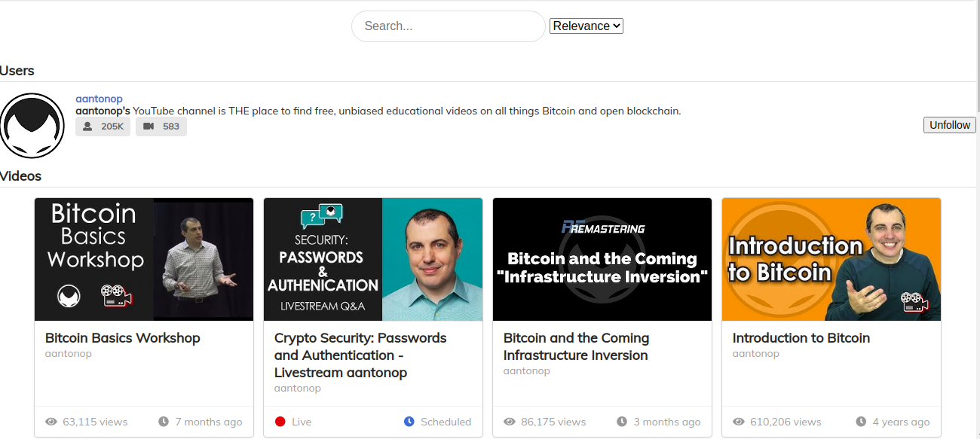Click the 205K subscribers person icon

click(x=88, y=127)
